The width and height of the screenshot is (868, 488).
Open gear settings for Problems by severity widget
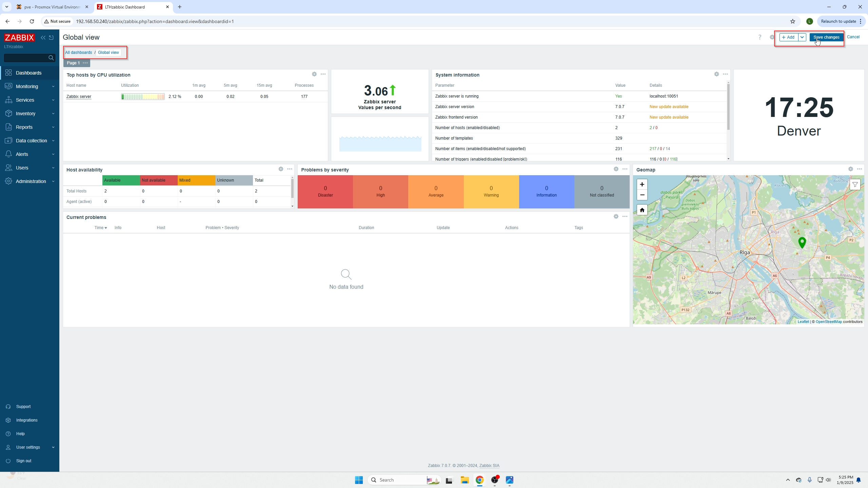tap(616, 169)
